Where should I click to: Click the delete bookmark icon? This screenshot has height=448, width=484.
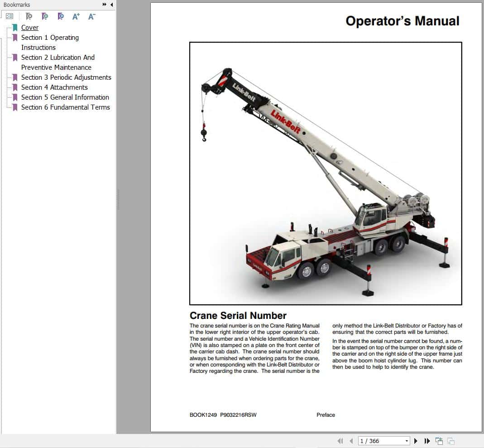click(29, 15)
